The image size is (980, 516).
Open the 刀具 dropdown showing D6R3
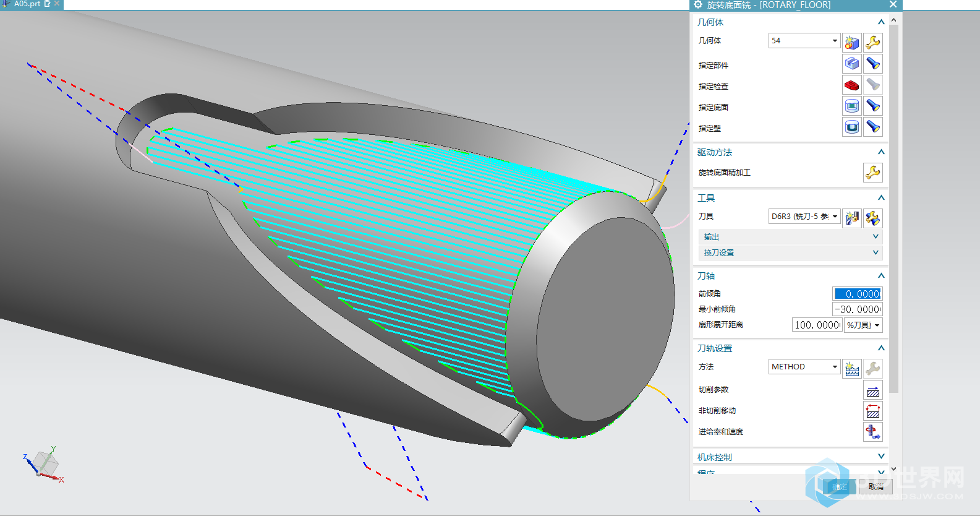click(804, 216)
